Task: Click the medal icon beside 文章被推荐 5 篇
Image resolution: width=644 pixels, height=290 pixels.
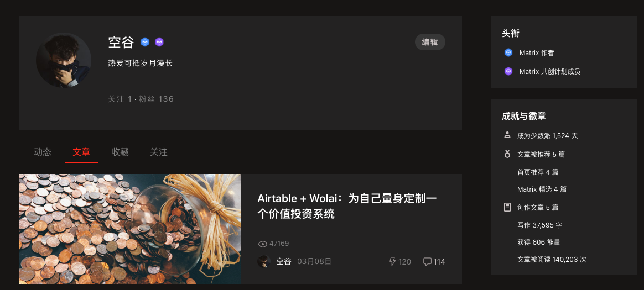Action: [x=507, y=154]
